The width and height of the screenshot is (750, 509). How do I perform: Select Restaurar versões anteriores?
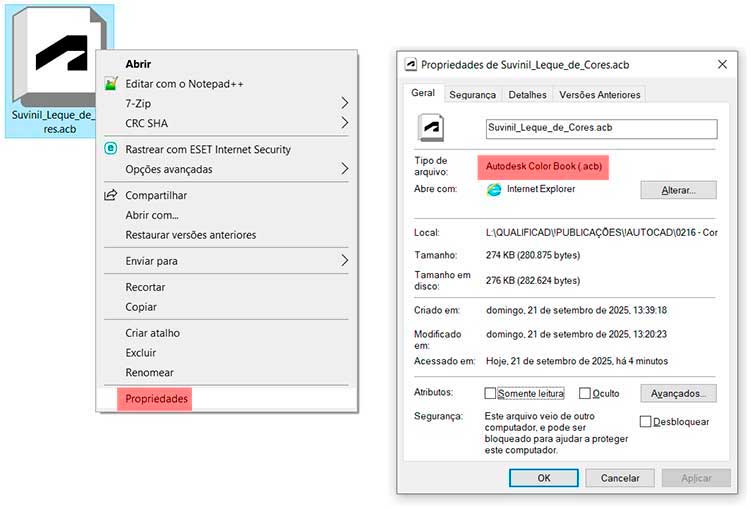click(190, 235)
